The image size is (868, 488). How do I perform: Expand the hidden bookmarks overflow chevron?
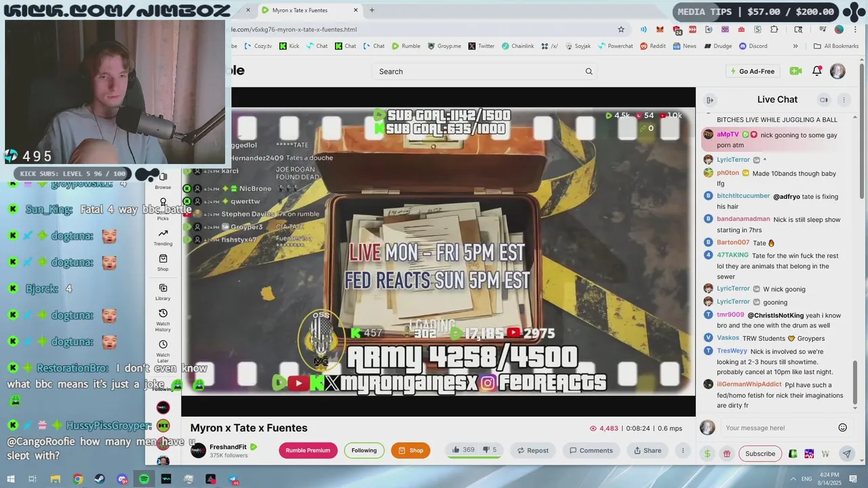pyautogui.click(x=795, y=46)
